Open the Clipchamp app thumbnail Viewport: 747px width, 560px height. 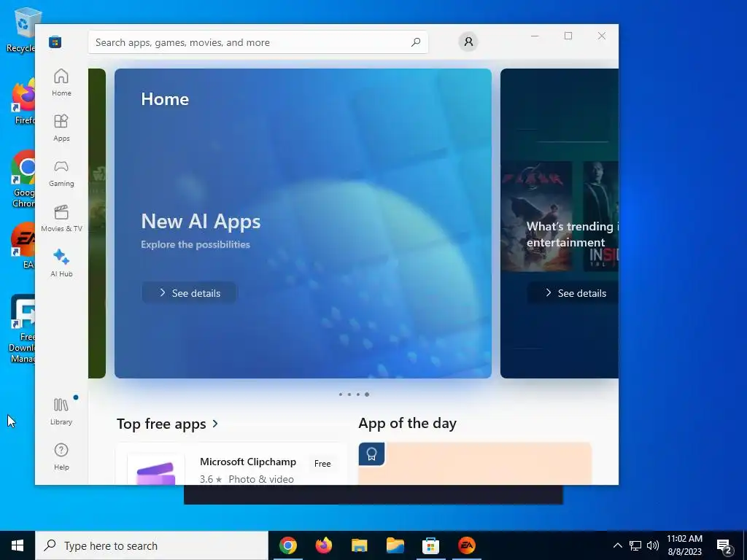pyautogui.click(x=156, y=470)
